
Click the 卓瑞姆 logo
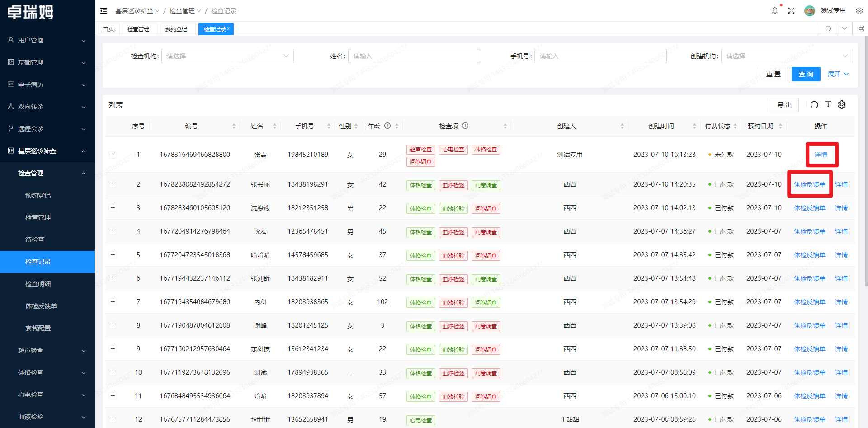[30, 12]
